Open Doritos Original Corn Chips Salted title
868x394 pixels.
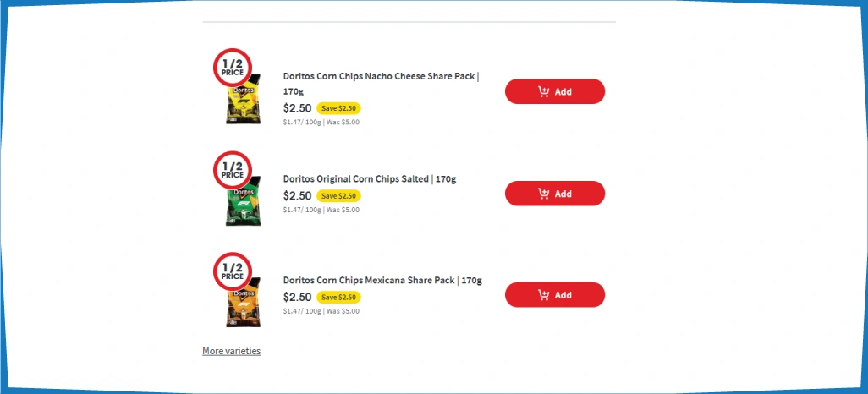(x=370, y=178)
